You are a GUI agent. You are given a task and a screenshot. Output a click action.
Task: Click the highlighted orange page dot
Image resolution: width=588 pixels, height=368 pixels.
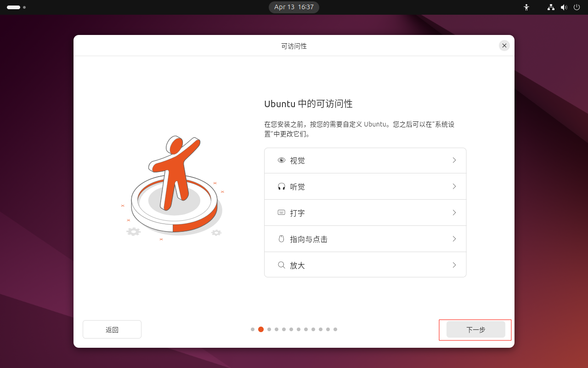[261, 329]
